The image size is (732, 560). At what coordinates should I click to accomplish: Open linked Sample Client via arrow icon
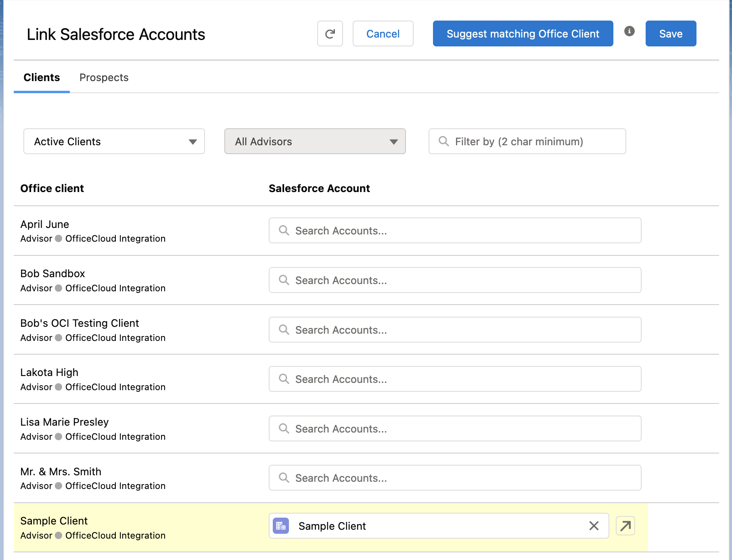click(625, 526)
